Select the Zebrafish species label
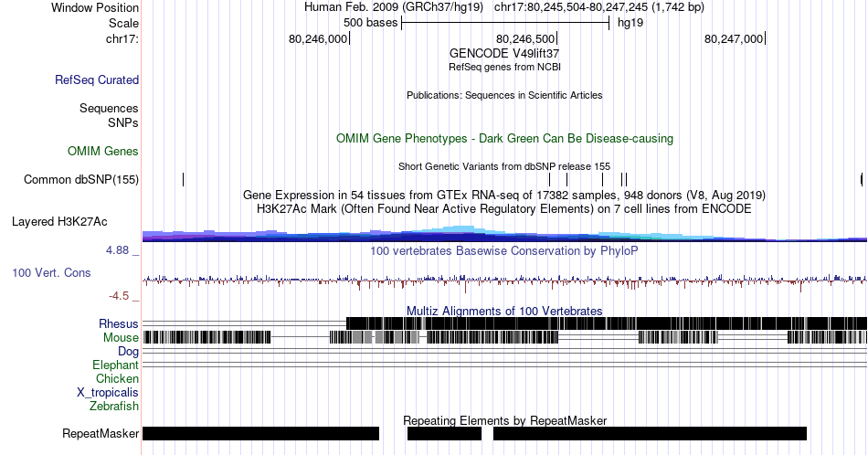The height and width of the screenshot is (455, 868). [x=114, y=406]
